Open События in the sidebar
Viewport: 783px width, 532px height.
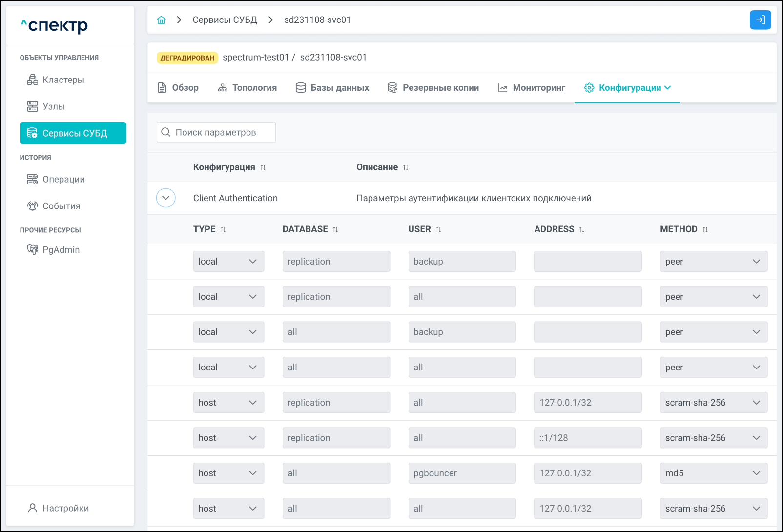pyautogui.click(x=61, y=206)
